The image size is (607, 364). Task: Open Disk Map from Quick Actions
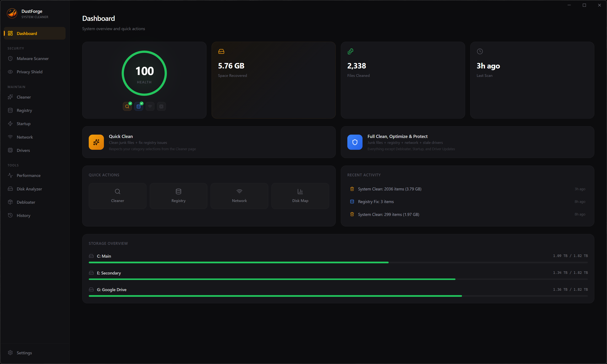pos(300,196)
